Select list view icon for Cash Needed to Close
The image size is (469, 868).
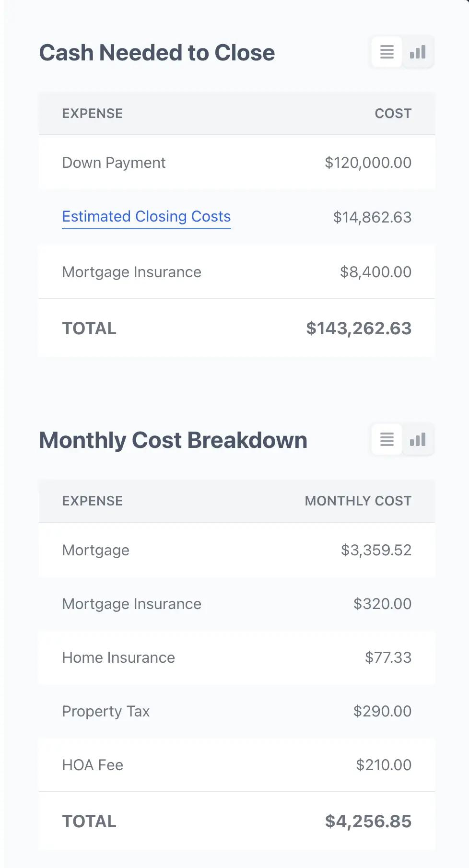[x=387, y=52]
